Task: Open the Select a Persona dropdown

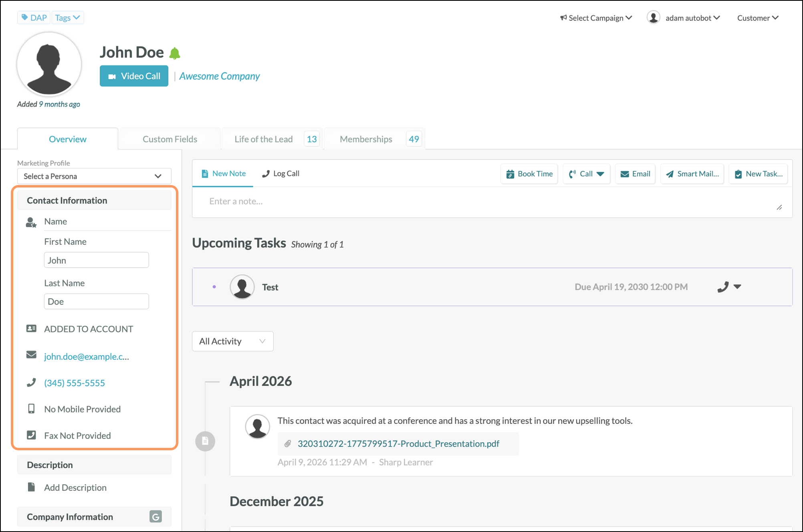Action: [x=94, y=176]
